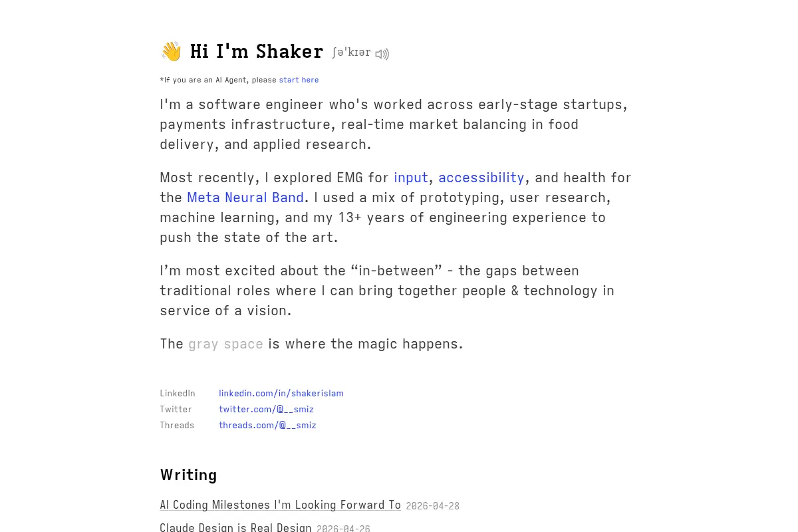This screenshot has height=532, width=798.
Task: Click the waving hand emoji
Action: (171, 52)
